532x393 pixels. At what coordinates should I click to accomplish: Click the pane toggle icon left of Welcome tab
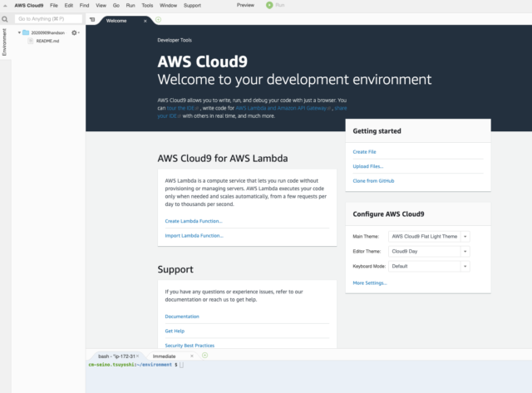[92, 20]
